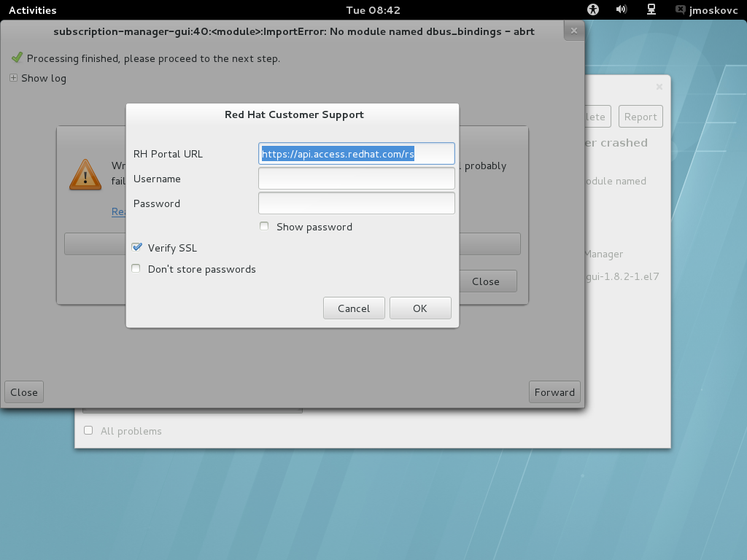The width and height of the screenshot is (747, 560).
Task: Toggle the All problems checkbox
Action: (x=88, y=430)
